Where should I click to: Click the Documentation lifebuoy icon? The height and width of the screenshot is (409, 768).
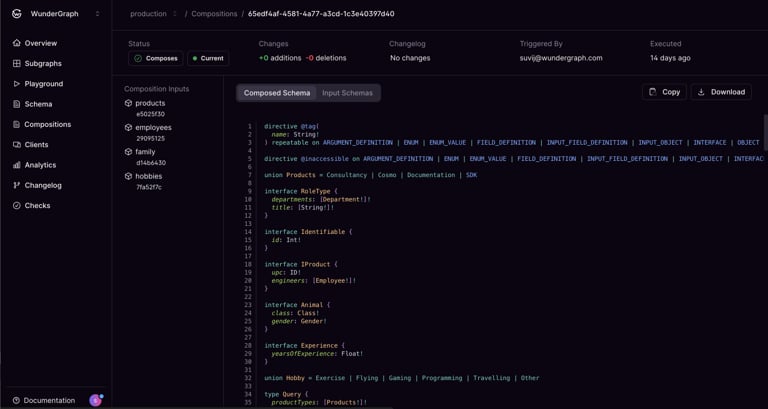tap(16, 401)
